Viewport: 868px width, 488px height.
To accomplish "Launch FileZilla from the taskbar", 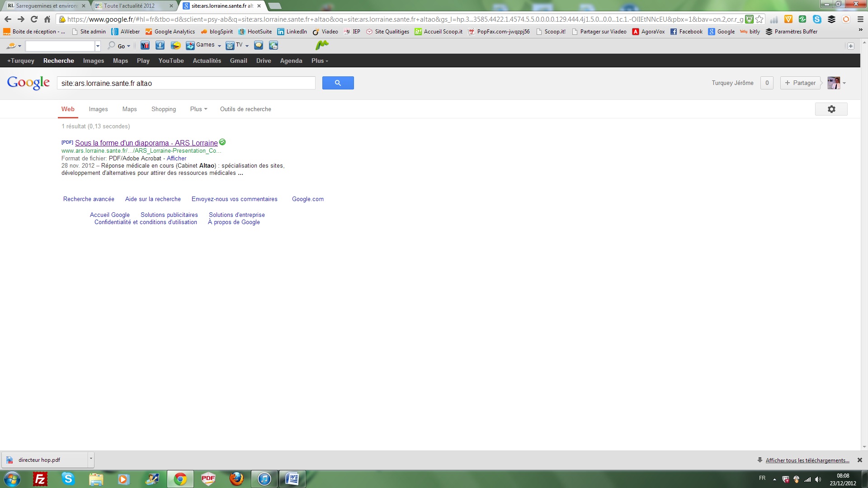I will click(40, 479).
